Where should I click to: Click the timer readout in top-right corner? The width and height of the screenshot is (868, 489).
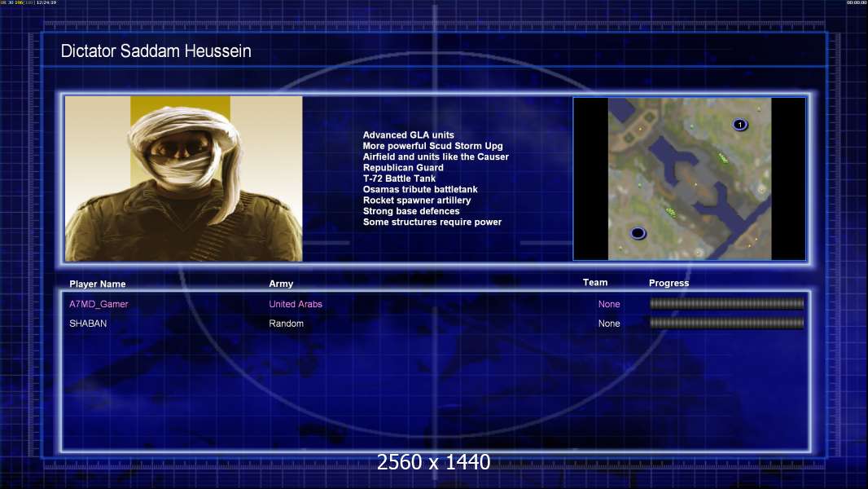[856, 3]
